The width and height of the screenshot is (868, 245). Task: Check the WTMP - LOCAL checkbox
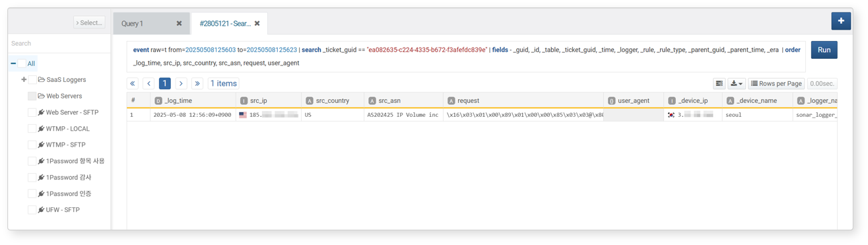32,129
